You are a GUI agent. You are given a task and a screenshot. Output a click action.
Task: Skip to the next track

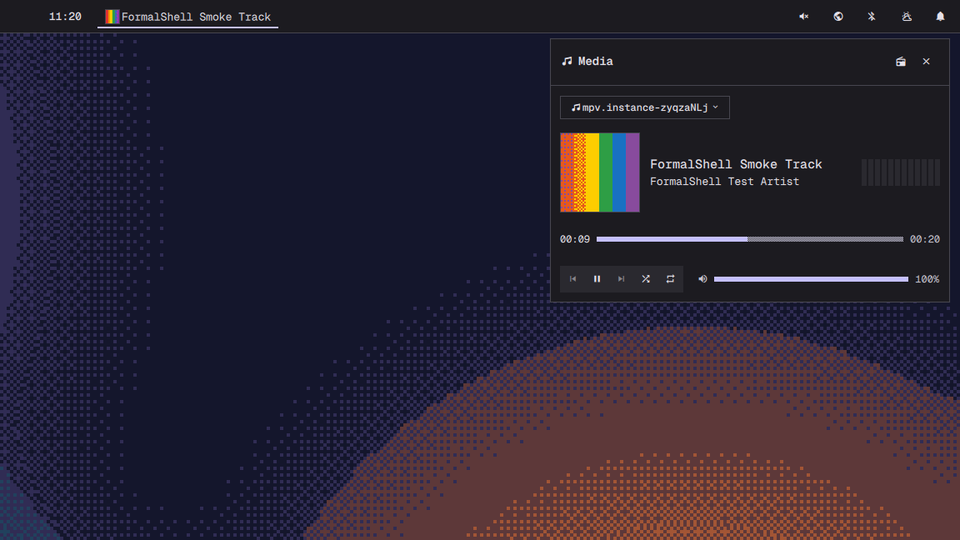(621, 279)
